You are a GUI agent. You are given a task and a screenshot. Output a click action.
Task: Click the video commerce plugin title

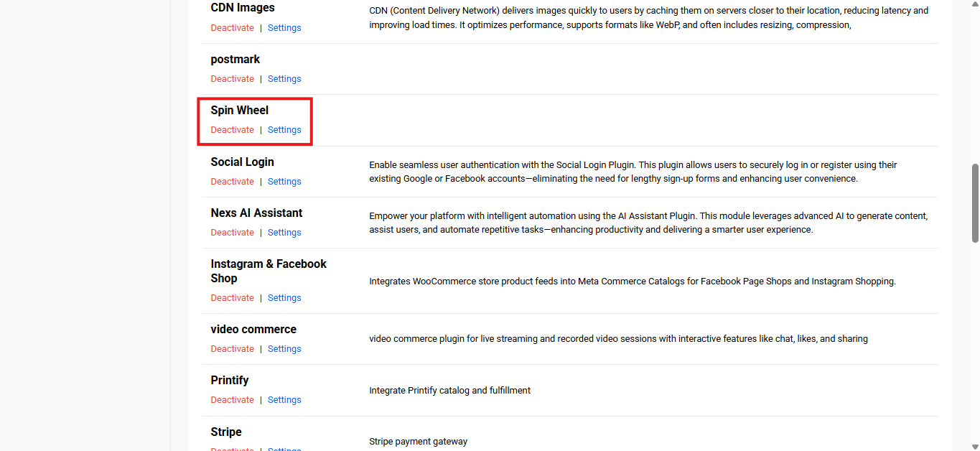coord(253,330)
